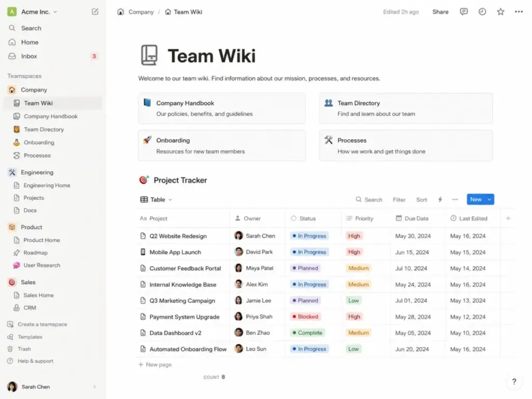
Task: Open page history clock icon
Action: click(x=482, y=11)
